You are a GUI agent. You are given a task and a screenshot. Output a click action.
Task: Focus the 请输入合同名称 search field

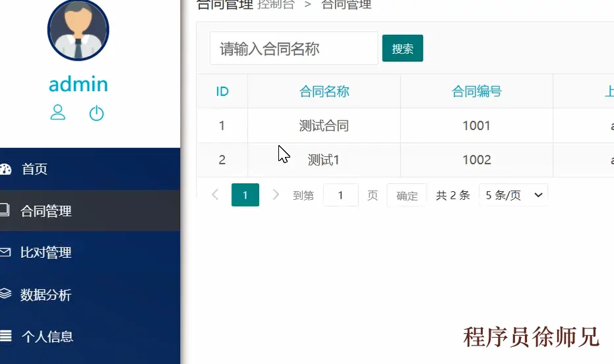(x=293, y=49)
